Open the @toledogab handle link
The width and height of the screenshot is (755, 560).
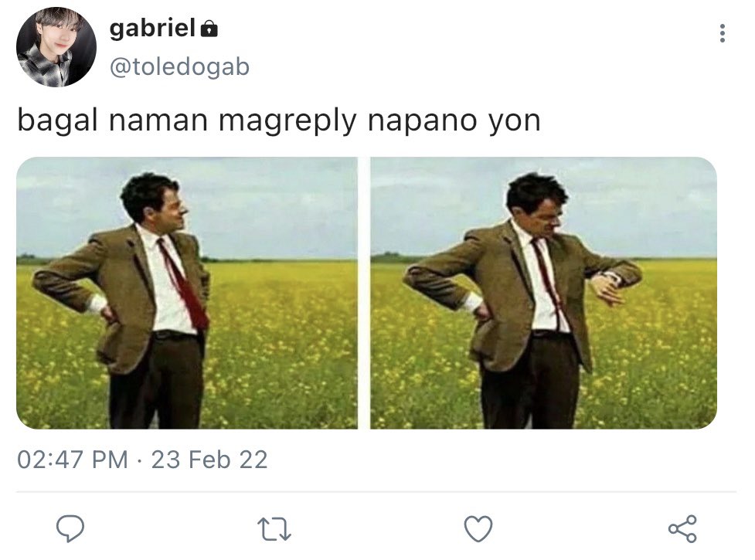point(179,67)
